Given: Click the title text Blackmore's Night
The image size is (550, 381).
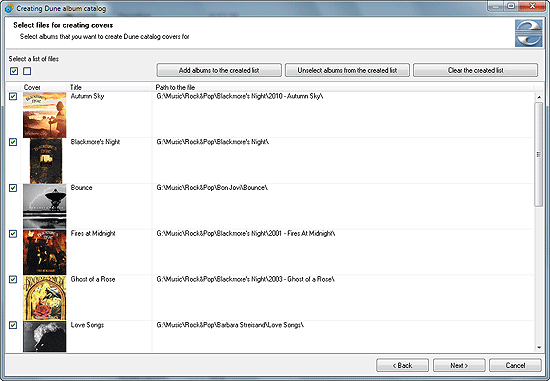Looking at the screenshot, I should click(95, 142).
